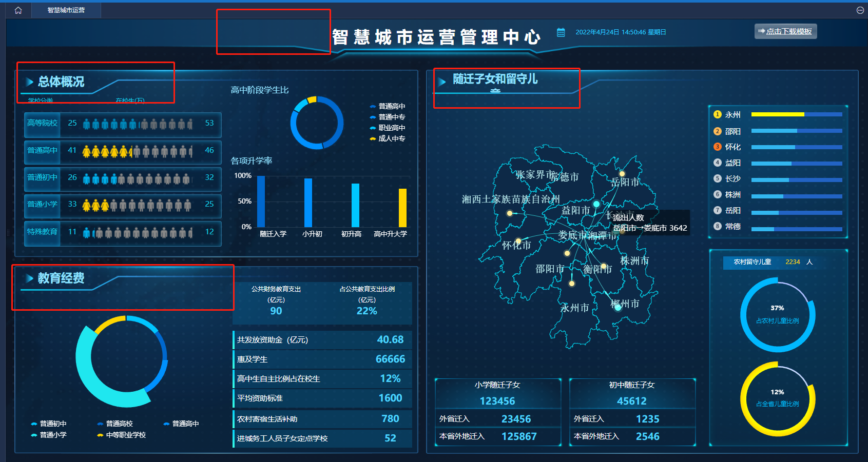868x462 pixels.
Task: Click 公共财务教育支出 value 90
Action: tap(276, 311)
